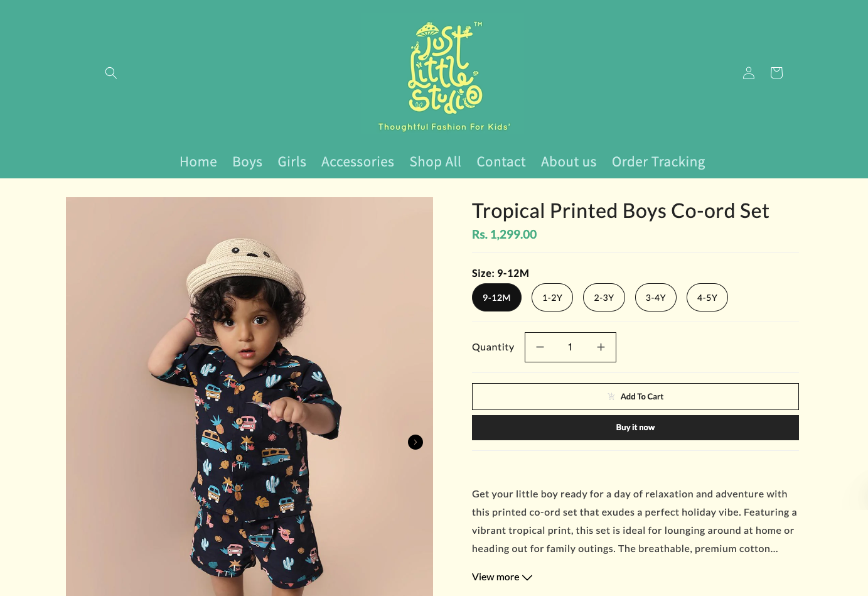Viewport: 868px width, 596px height.
Task: Select size 1-2Y
Action: [x=552, y=298]
